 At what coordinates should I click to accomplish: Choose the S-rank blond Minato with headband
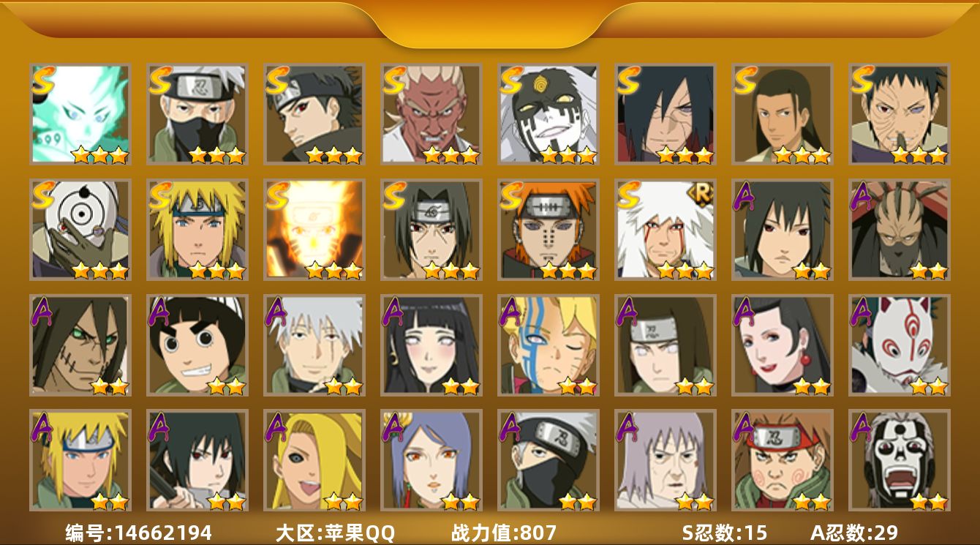click(x=197, y=230)
